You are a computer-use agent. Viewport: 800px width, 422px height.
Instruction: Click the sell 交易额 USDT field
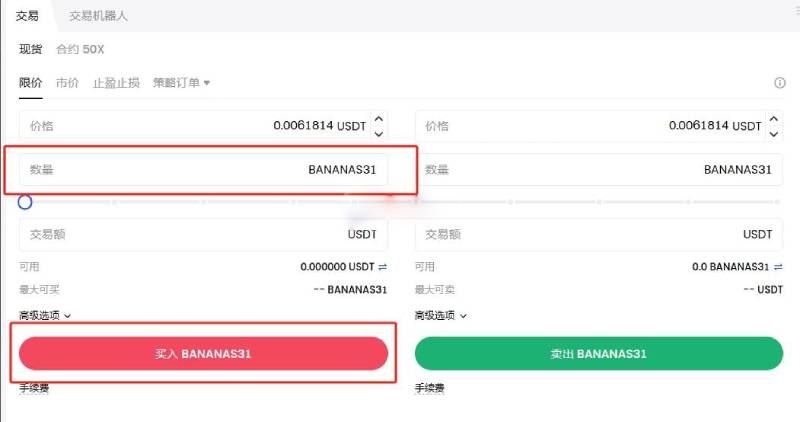(599, 234)
